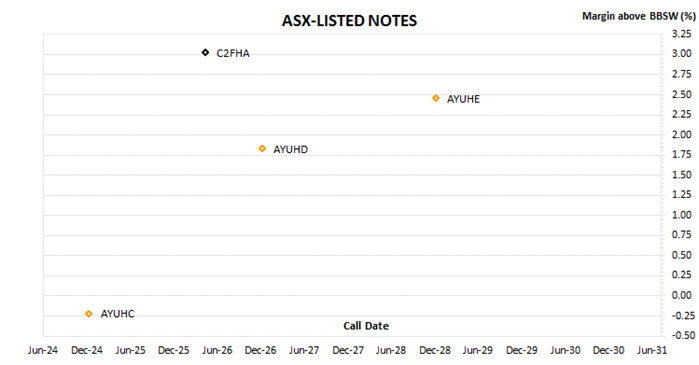699x365 pixels.
Task: Click the AYUHD data label
Action: [290, 149]
